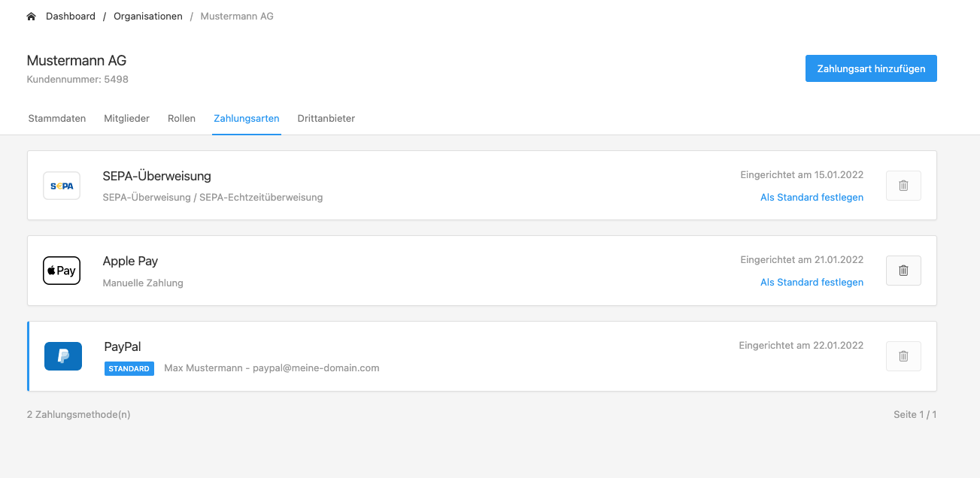Click 'Eingerichtet am 15.01.2022' text
Screen dimensions: 980x478
coord(802,175)
